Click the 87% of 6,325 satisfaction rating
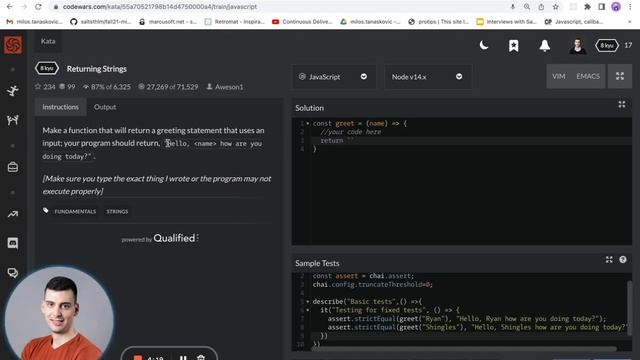The width and height of the screenshot is (640, 360). click(x=107, y=87)
